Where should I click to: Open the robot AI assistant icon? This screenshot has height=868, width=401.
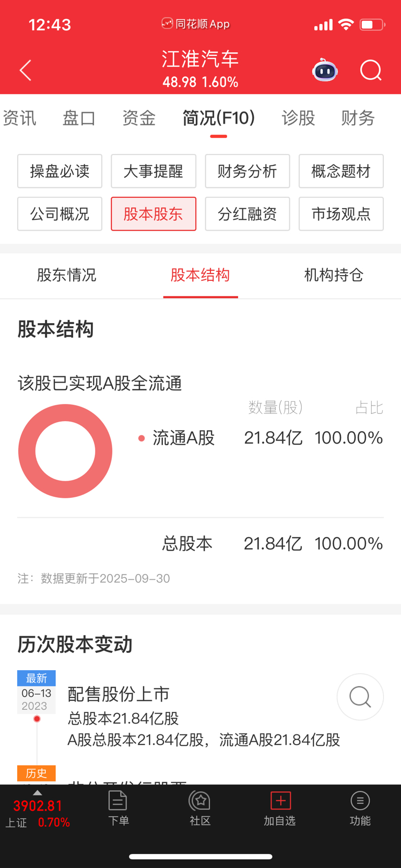325,70
